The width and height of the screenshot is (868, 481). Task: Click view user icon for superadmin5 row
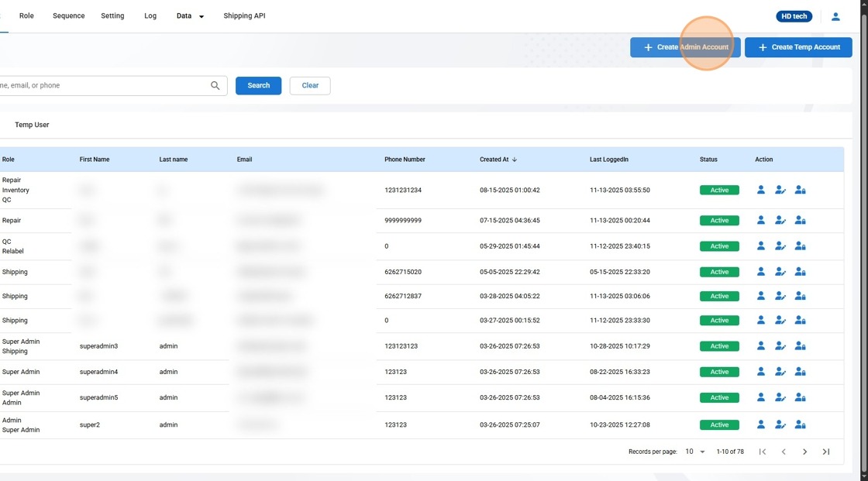(x=760, y=397)
